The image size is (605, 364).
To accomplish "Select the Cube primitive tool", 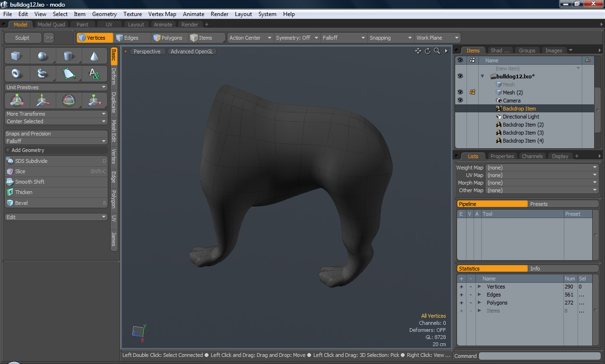I will pos(17,56).
